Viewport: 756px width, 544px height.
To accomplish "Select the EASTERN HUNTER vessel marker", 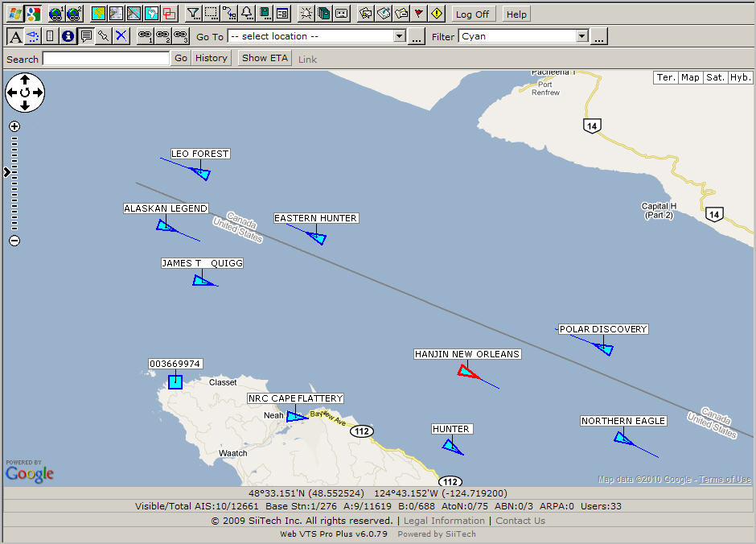I will (x=318, y=237).
